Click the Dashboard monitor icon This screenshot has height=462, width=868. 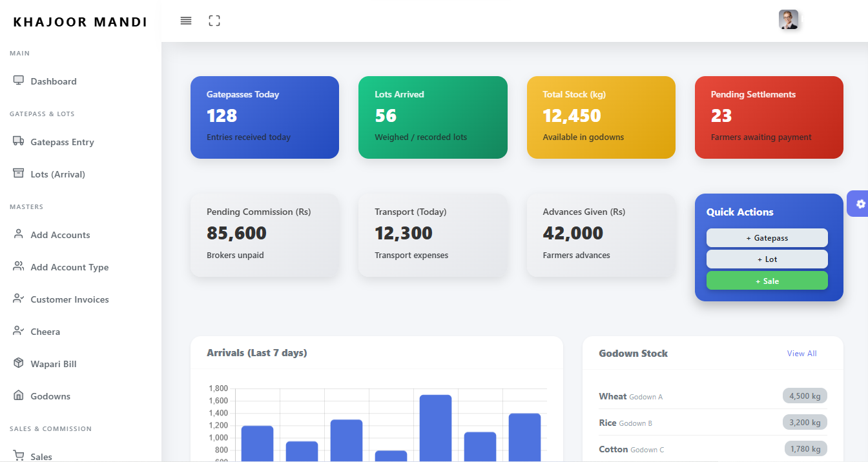pos(17,81)
